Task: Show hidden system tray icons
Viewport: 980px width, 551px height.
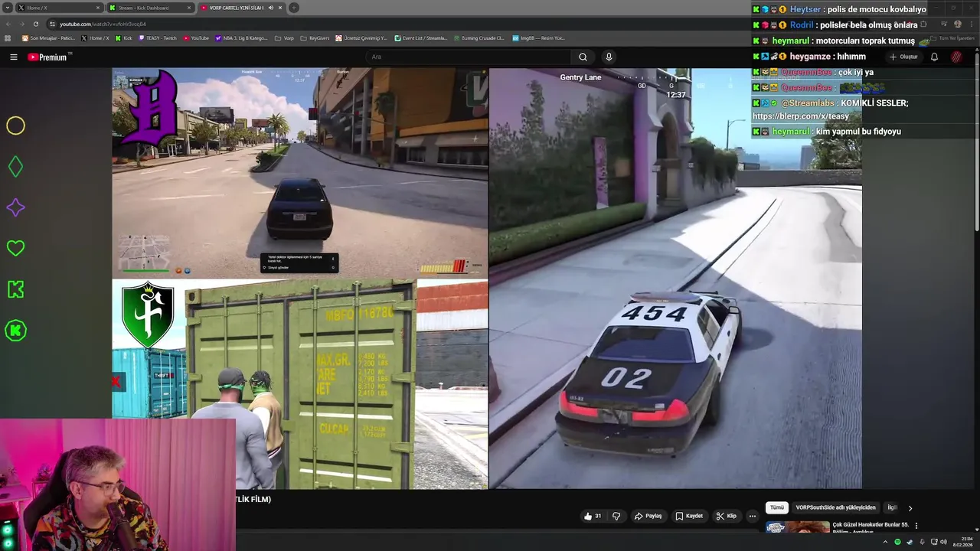Action: tap(886, 542)
